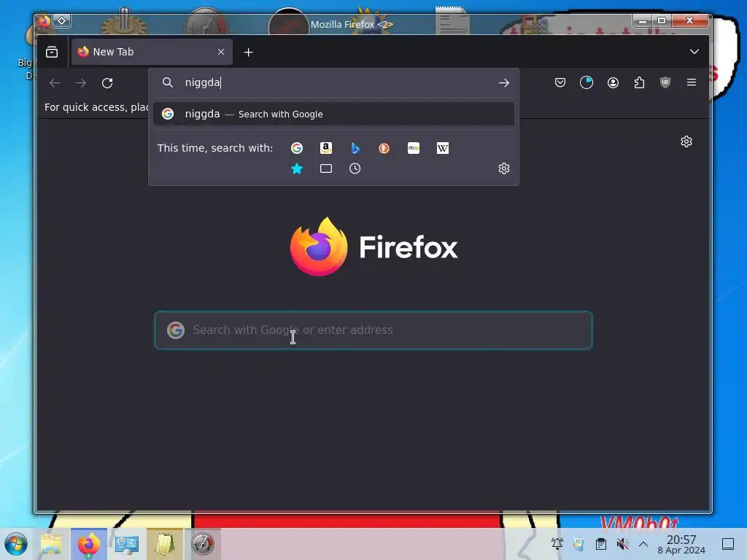Open the speedometer app in taskbar
This screenshot has height=560, width=747.
[x=203, y=544]
